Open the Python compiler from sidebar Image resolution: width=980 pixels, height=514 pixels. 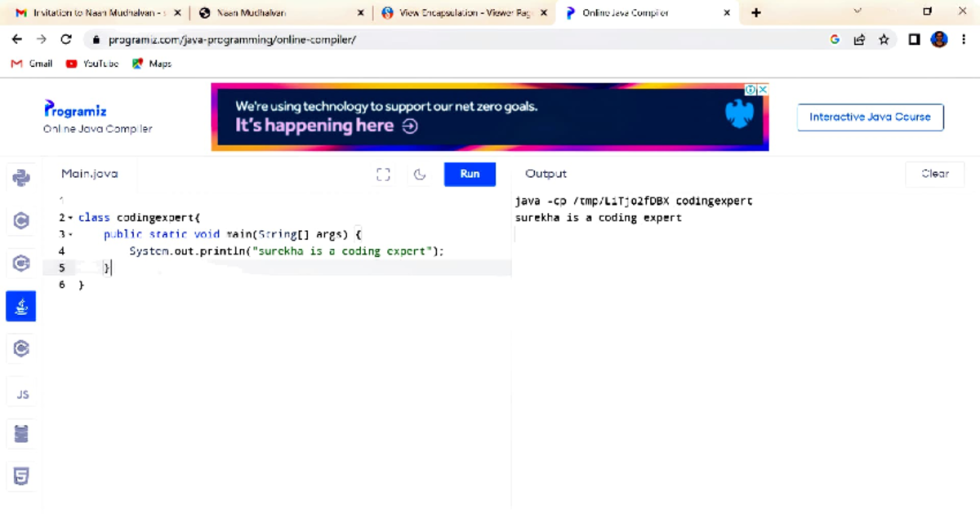(x=21, y=177)
